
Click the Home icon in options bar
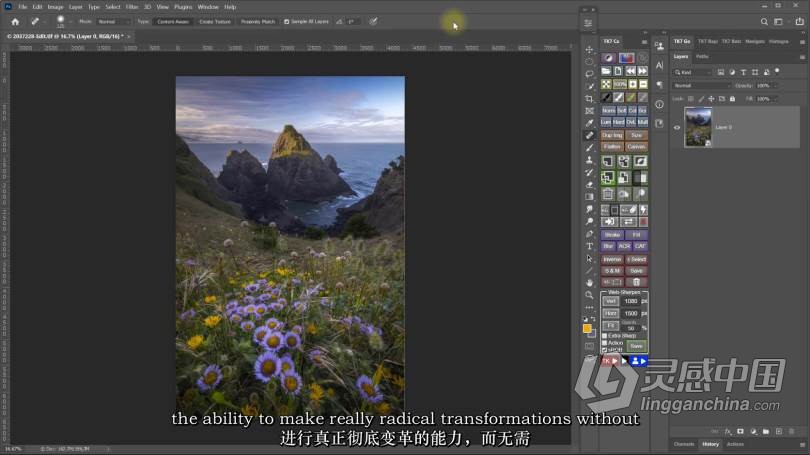tap(15, 22)
